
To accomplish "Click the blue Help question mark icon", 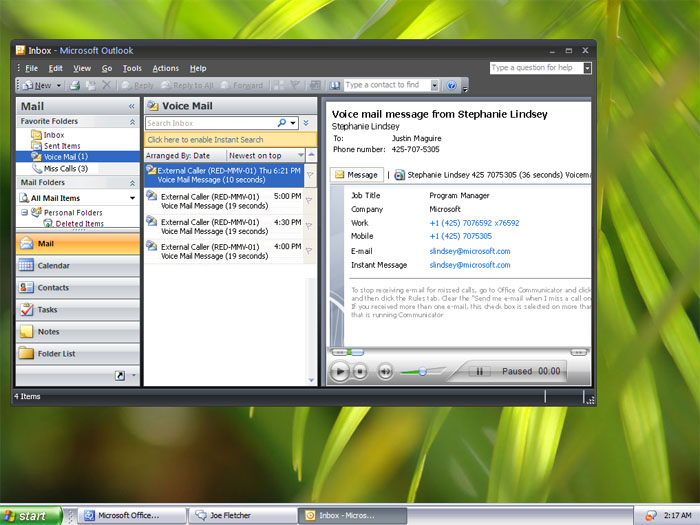I will point(451,85).
